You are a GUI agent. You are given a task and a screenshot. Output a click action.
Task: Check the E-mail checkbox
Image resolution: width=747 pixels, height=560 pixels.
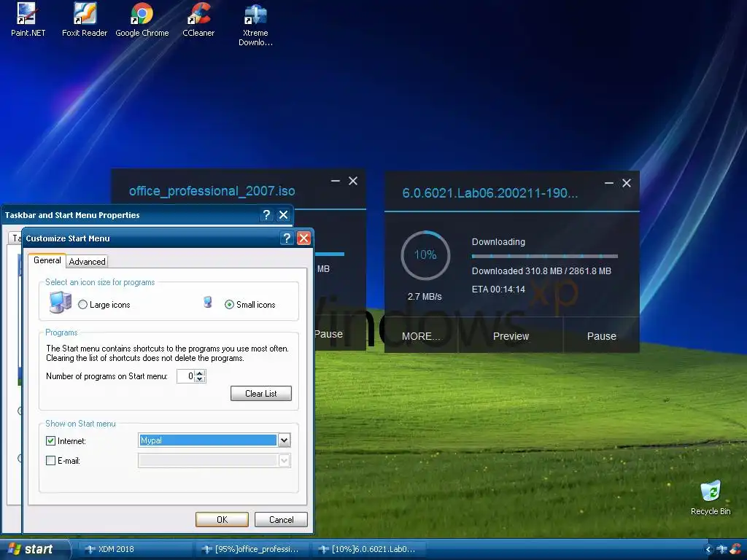[x=50, y=461]
